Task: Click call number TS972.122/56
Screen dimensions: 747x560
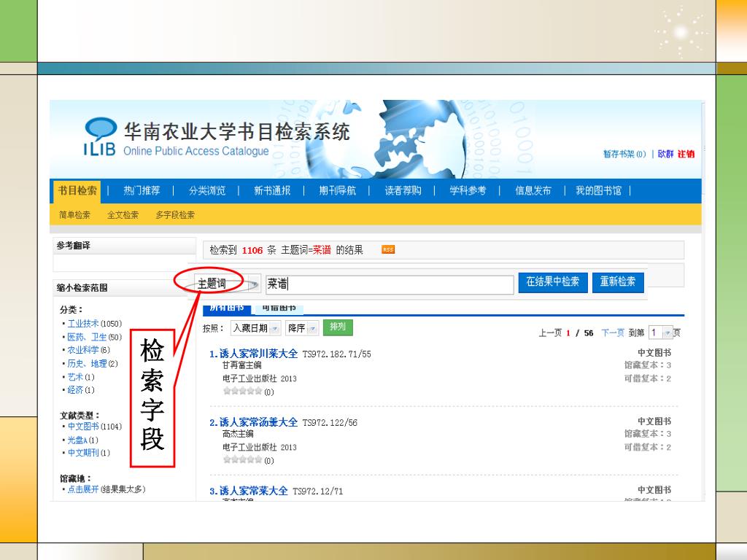Action: [x=330, y=423]
